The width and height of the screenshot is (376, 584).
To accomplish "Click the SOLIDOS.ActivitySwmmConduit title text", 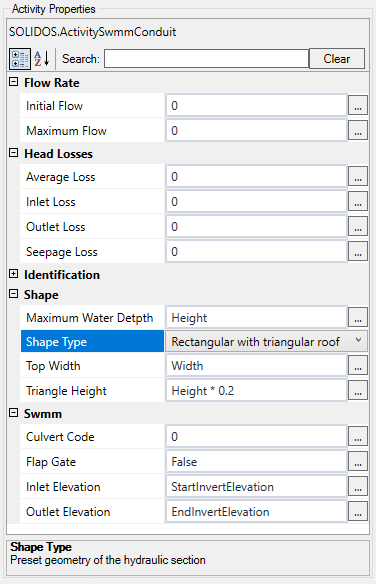I will pos(93,32).
